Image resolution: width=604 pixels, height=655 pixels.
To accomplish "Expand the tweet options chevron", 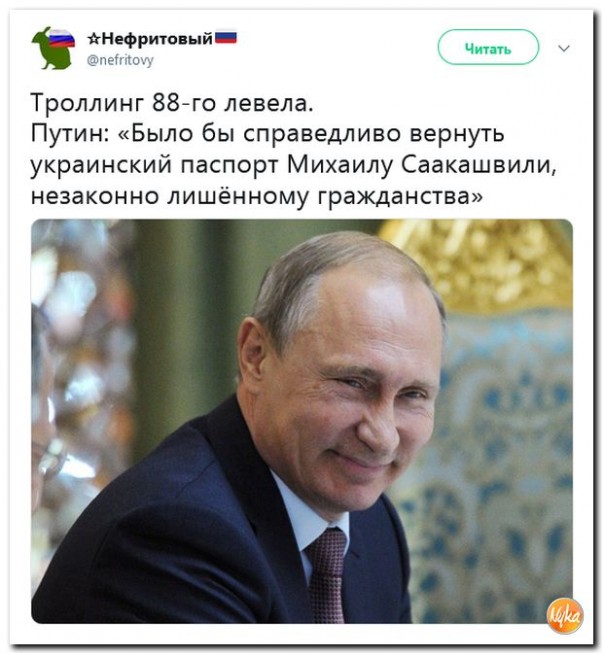I will click(x=564, y=48).
